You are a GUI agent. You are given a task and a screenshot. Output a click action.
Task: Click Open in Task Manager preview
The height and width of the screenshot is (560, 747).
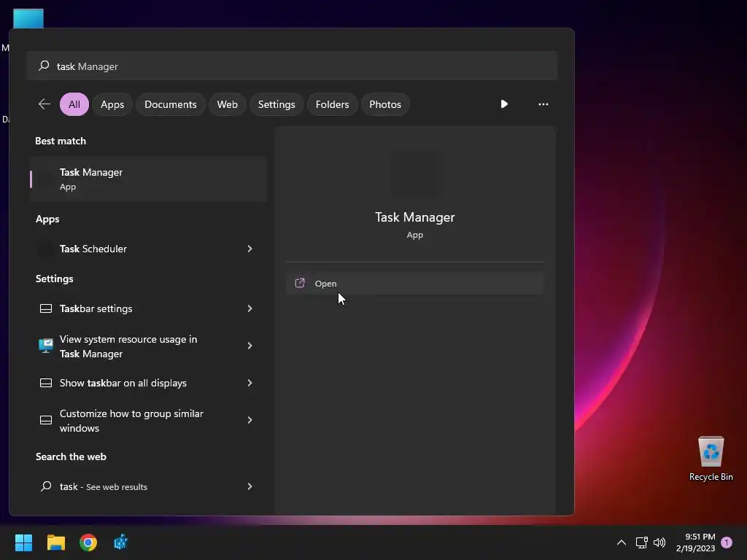pos(414,284)
